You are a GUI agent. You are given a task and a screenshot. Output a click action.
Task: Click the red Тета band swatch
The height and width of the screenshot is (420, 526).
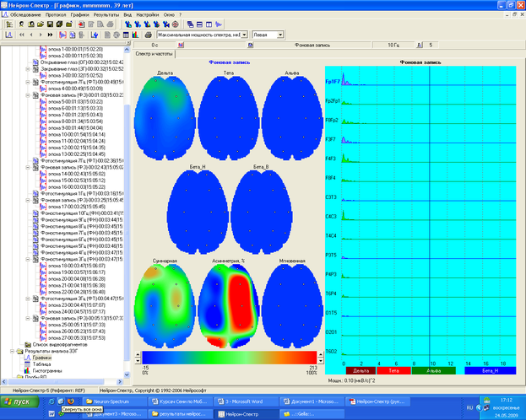393,371
